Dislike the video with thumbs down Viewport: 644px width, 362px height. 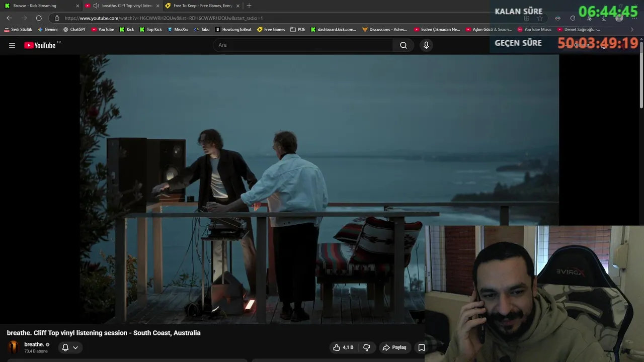(367, 347)
